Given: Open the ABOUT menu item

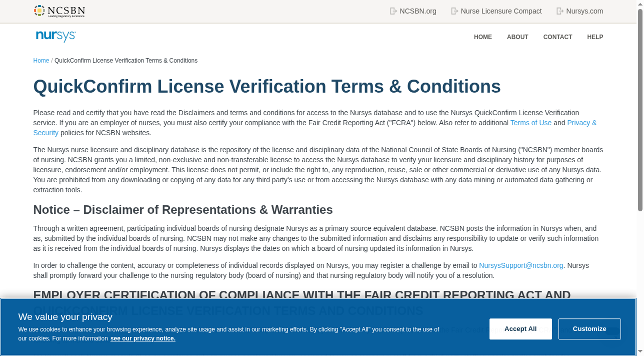Looking at the screenshot, I should (517, 37).
